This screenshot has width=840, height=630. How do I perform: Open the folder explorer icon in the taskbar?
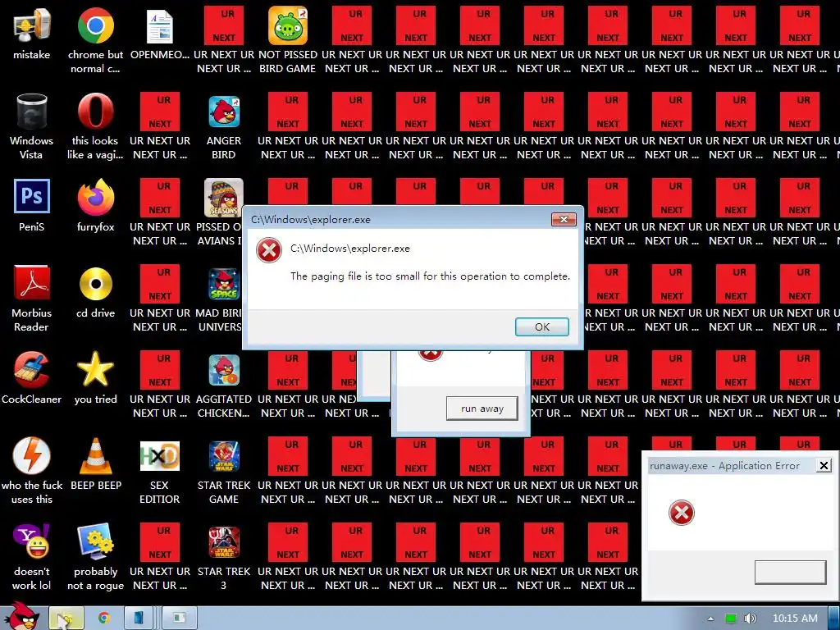(x=66, y=619)
